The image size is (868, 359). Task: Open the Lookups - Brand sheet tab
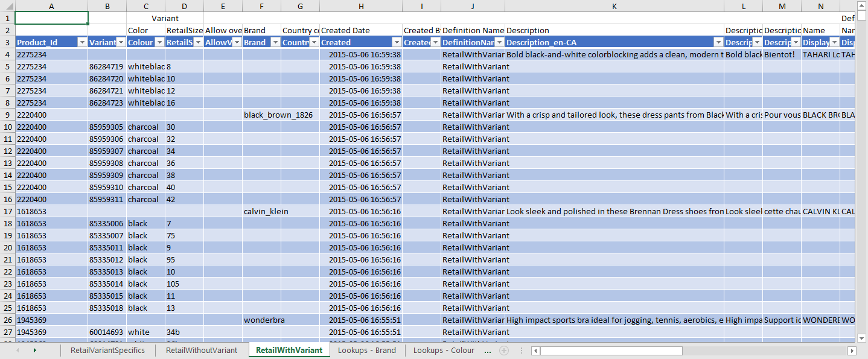(366, 350)
